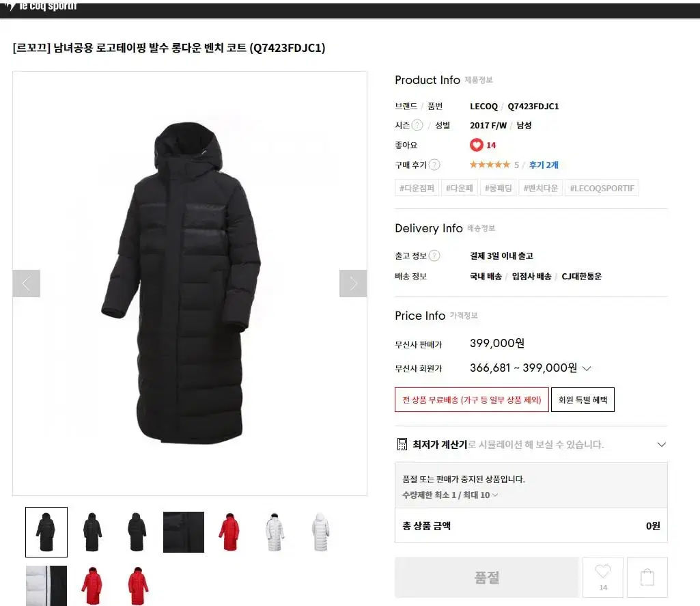This screenshot has height=606, width=700.
Task: Click the previous image arrow on product photo
Action: (x=27, y=284)
